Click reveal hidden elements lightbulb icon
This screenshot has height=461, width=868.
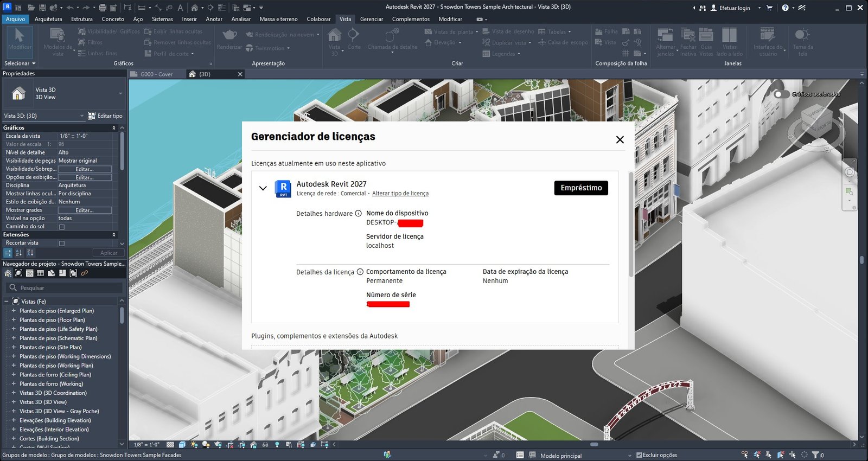(277, 445)
